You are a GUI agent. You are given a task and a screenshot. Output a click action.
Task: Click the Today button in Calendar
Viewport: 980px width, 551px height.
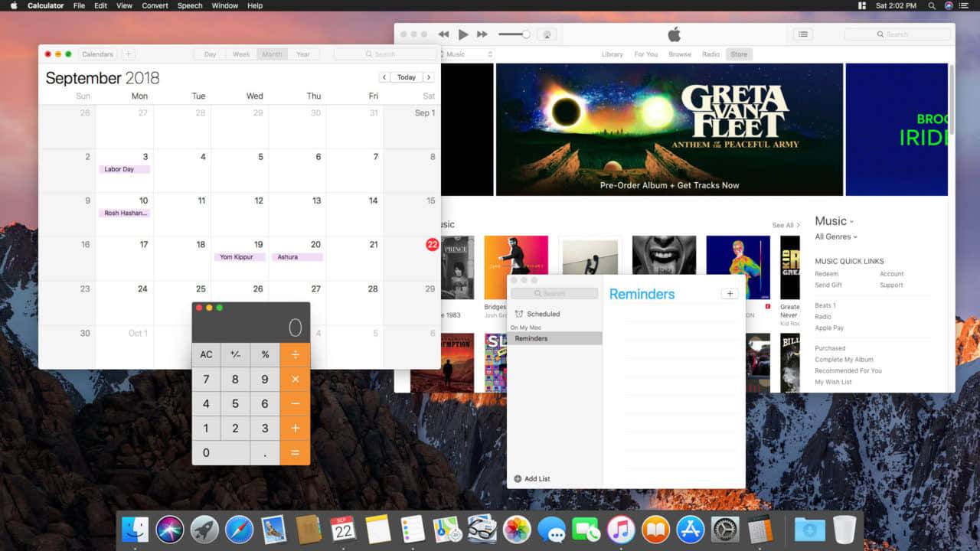click(407, 77)
